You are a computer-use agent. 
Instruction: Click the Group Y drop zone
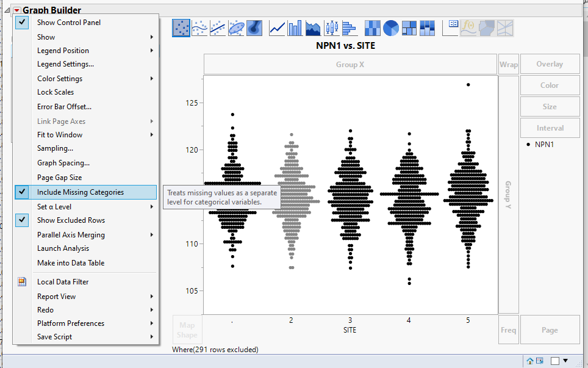click(509, 195)
